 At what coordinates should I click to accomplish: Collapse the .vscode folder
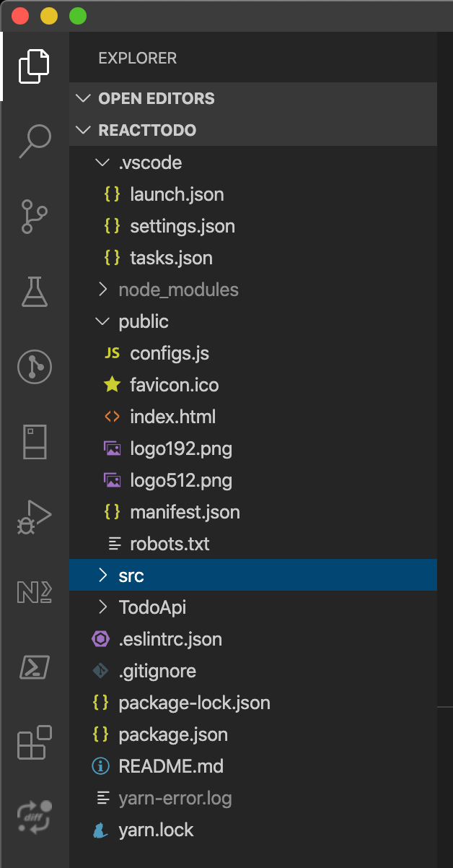coord(102,162)
